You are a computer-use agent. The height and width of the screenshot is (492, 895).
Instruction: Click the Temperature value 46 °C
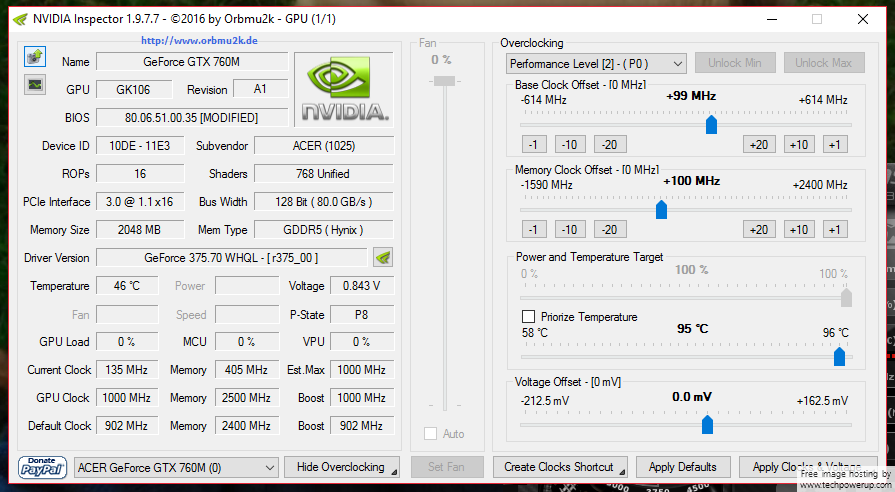pyautogui.click(x=127, y=285)
